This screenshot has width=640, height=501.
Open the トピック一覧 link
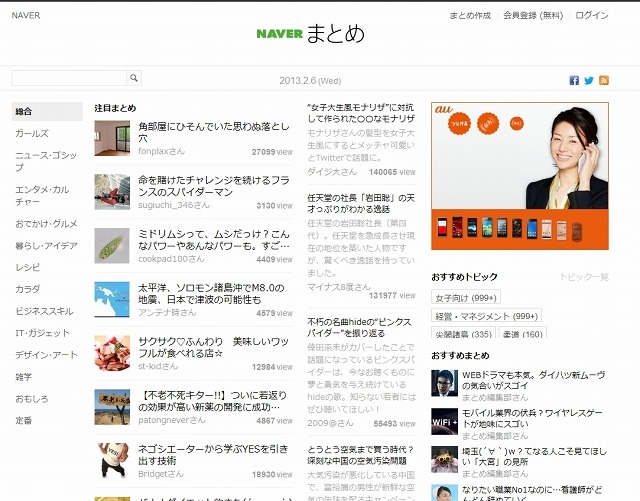pyautogui.click(x=584, y=277)
